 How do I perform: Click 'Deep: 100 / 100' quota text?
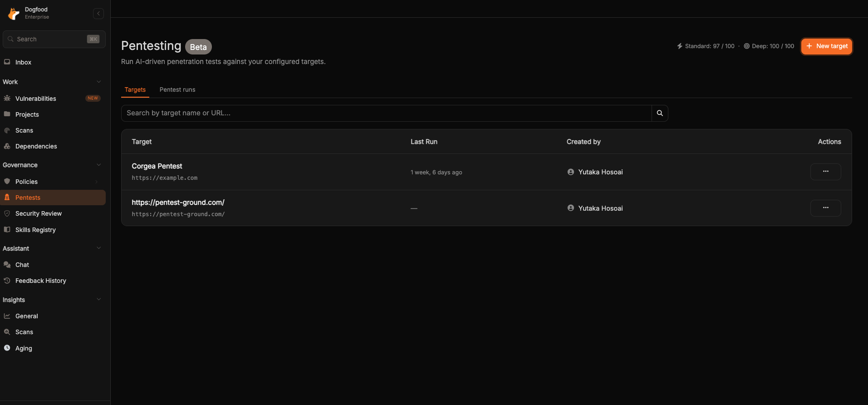pyautogui.click(x=773, y=46)
